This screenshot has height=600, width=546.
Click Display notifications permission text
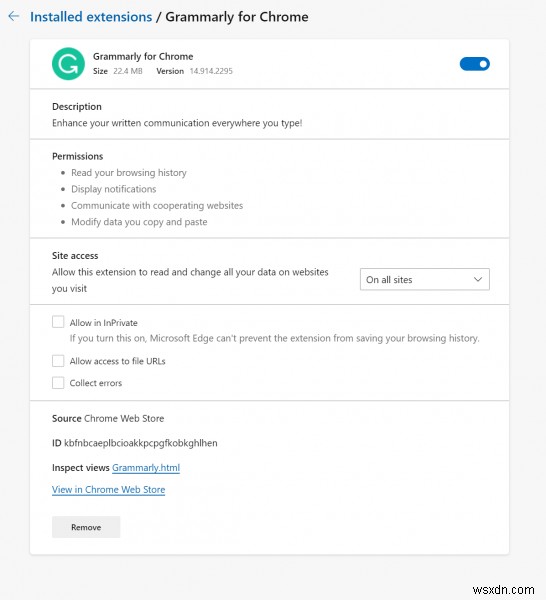tap(114, 189)
